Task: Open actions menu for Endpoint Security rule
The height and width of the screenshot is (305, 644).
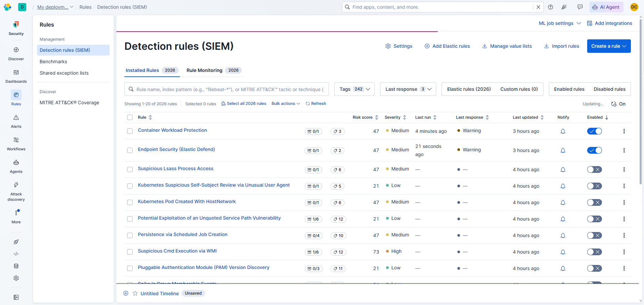Action: (x=624, y=151)
